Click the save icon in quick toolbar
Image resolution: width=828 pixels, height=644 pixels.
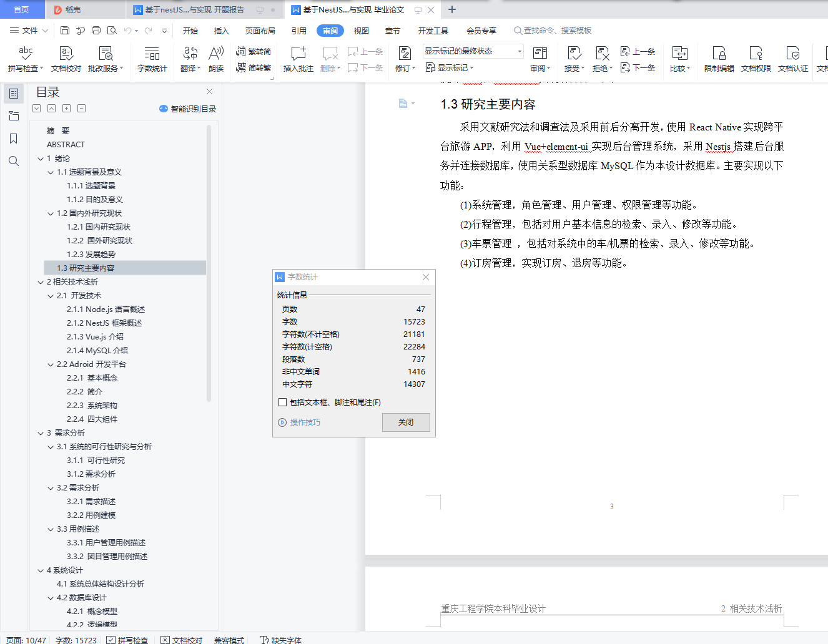point(65,30)
